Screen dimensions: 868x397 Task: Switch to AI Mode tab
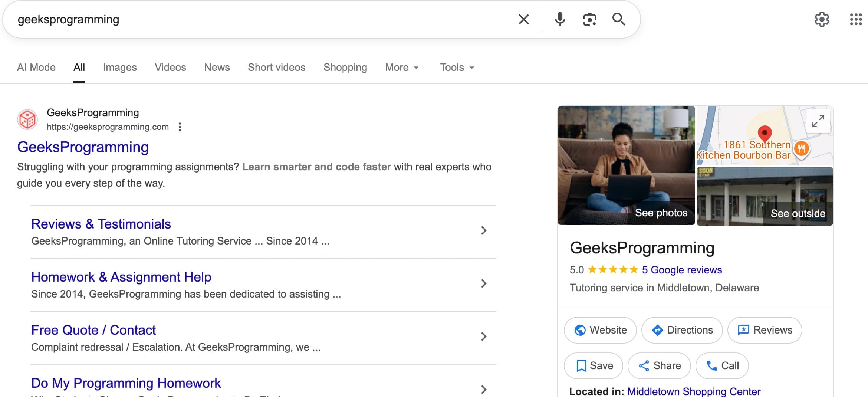coord(36,67)
